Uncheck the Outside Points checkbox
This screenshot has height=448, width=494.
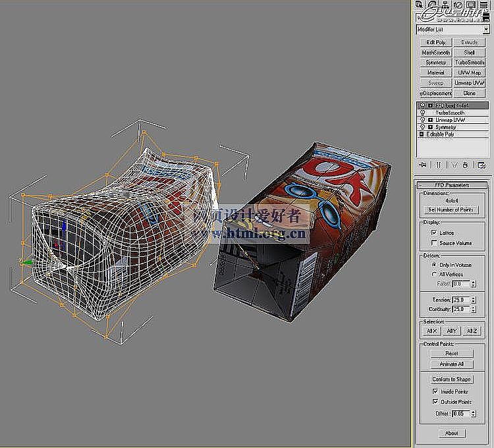click(435, 402)
